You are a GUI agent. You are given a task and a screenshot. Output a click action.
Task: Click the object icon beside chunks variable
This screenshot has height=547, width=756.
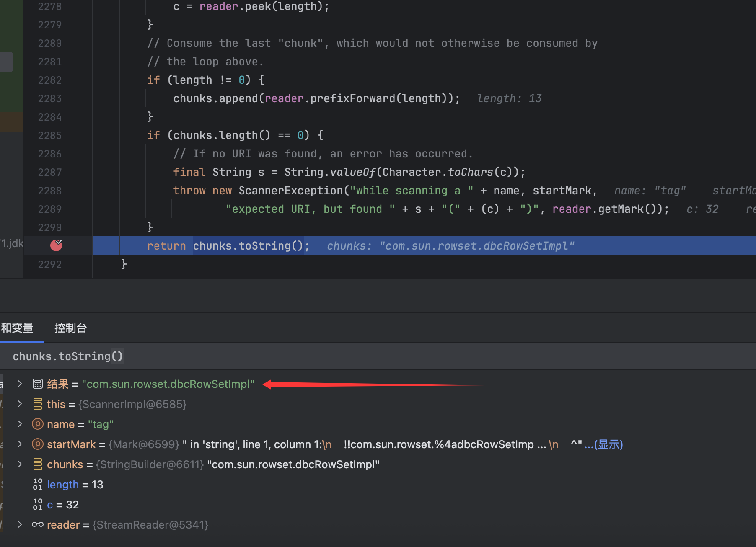point(38,464)
